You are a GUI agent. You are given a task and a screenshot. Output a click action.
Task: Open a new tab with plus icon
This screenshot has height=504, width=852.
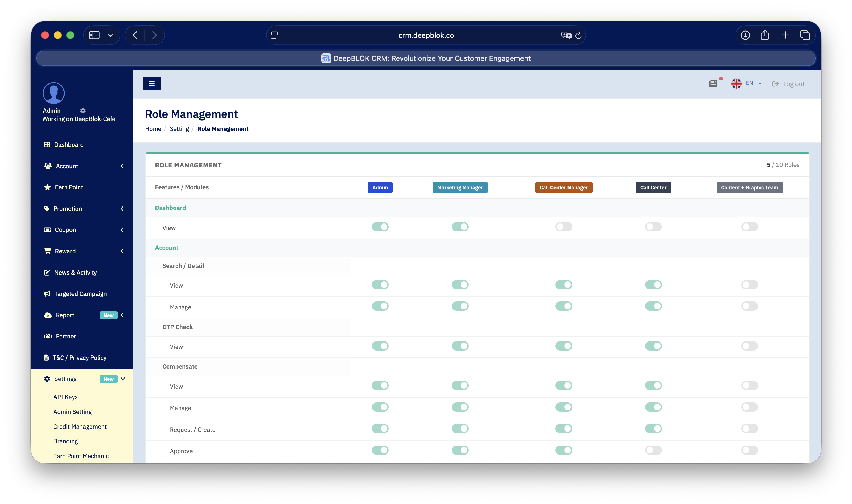[785, 35]
